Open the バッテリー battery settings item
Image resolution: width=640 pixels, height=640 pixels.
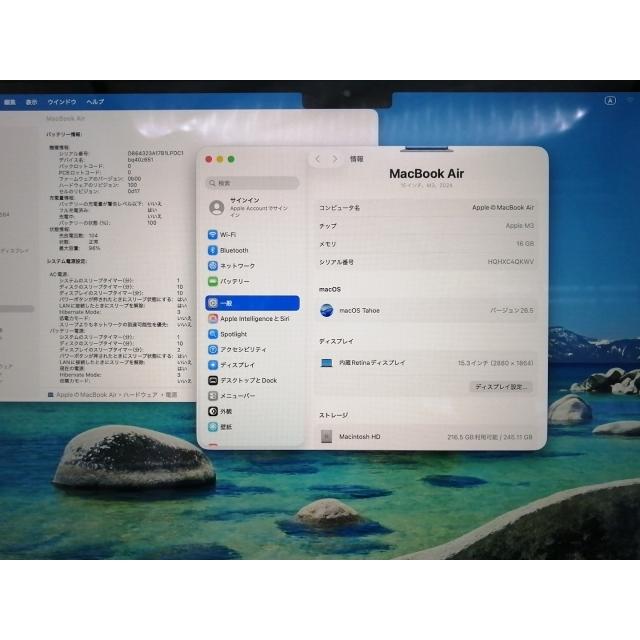[229, 281]
